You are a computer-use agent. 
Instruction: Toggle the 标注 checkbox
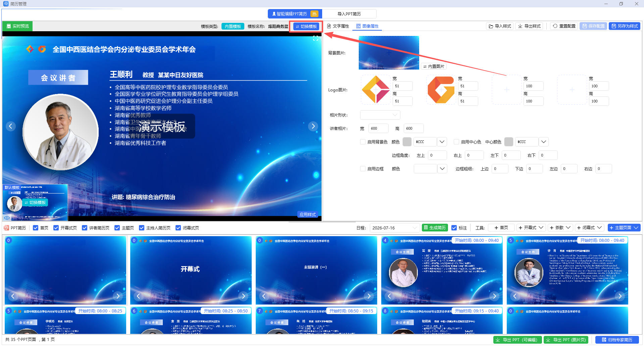(454, 228)
